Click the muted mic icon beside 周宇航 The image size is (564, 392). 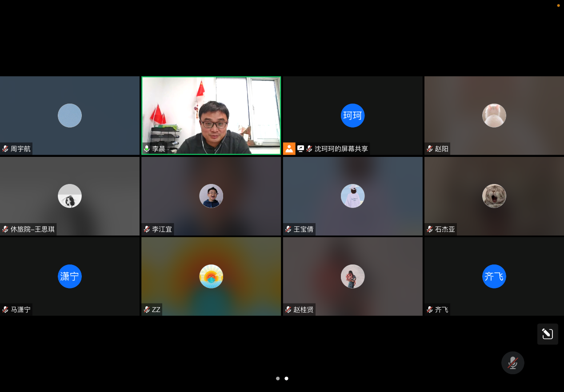tap(5, 149)
